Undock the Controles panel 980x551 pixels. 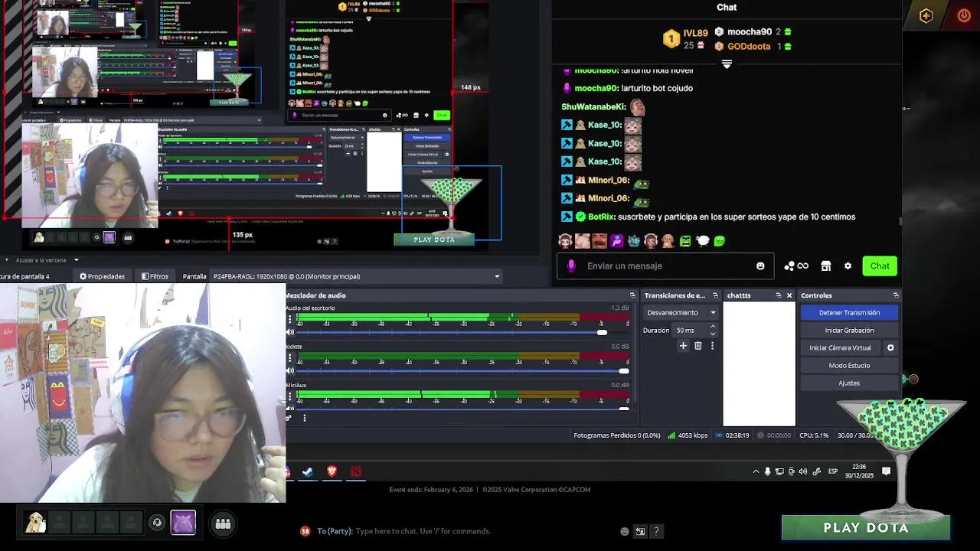895,295
